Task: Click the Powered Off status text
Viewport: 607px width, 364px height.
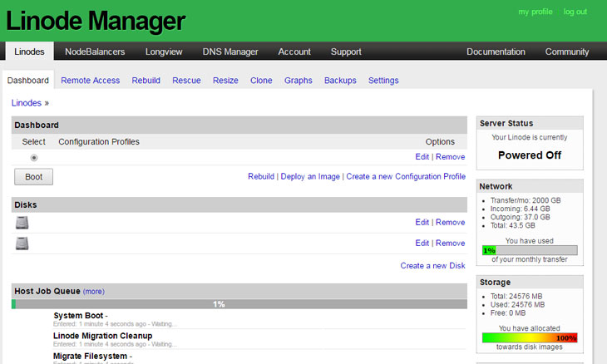Action: 530,155
